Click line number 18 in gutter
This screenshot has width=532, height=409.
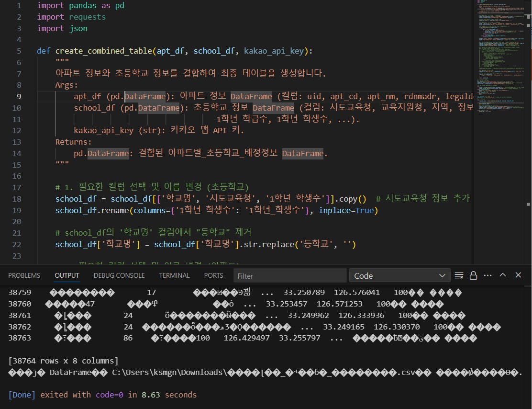[17, 199]
